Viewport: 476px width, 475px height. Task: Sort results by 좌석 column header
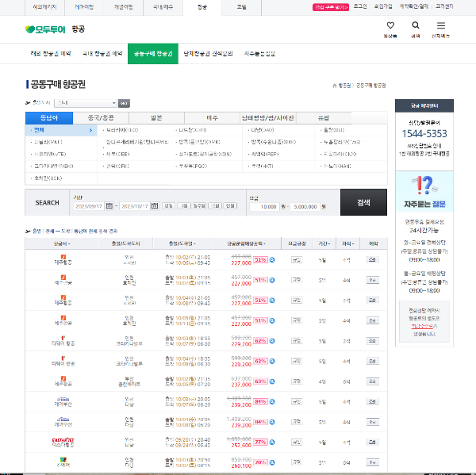coord(348,243)
